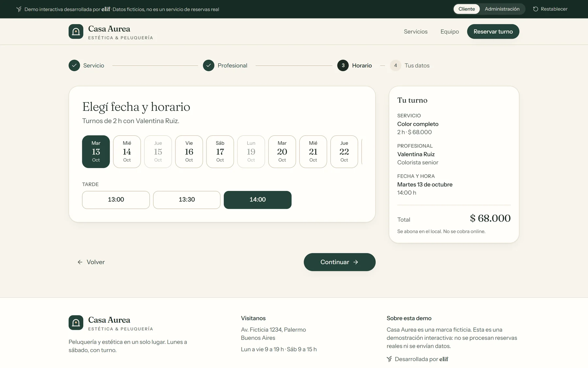Click the Reservar turno button
The image size is (588, 368).
pos(493,31)
